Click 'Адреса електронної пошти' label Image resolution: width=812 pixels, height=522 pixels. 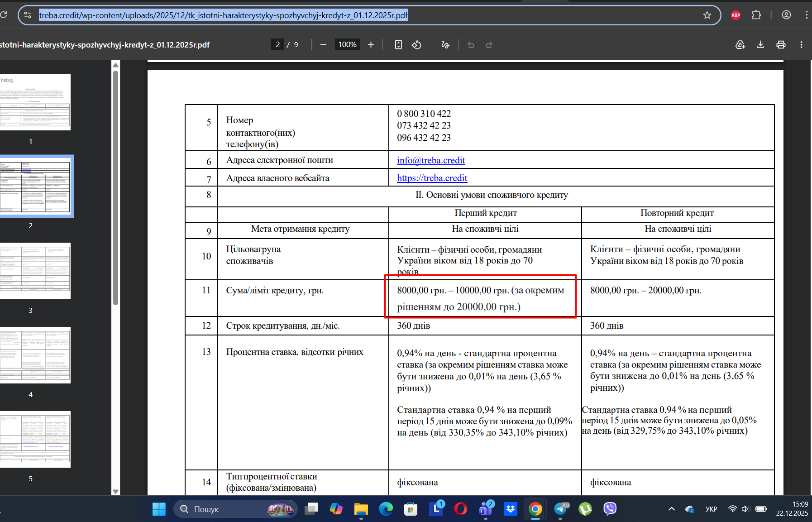pos(279,160)
